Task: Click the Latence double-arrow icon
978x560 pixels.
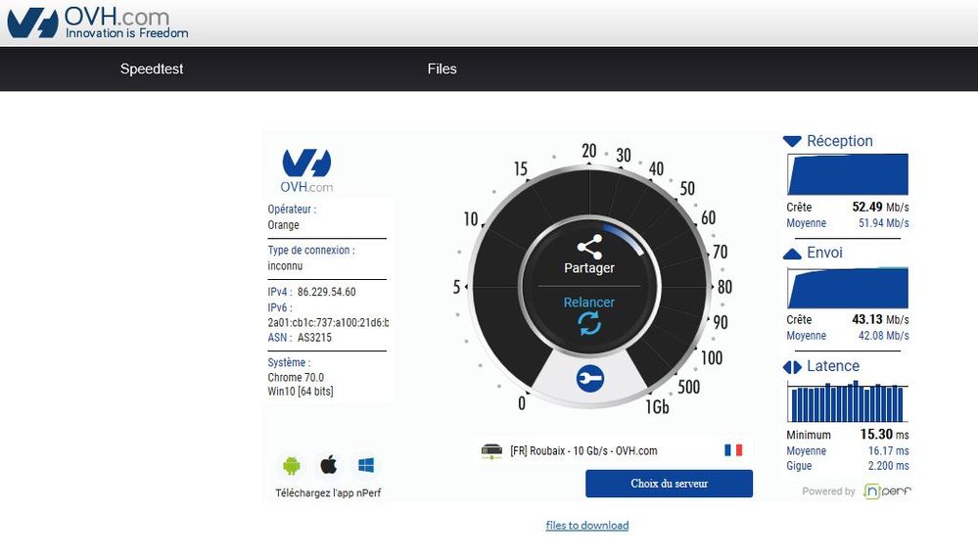Action: pyautogui.click(x=792, y=367)
